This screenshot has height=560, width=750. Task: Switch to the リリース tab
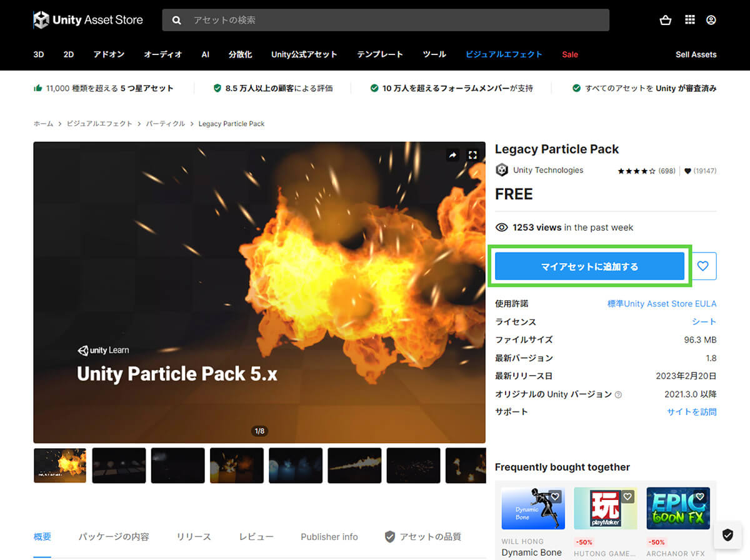[194, 537]
